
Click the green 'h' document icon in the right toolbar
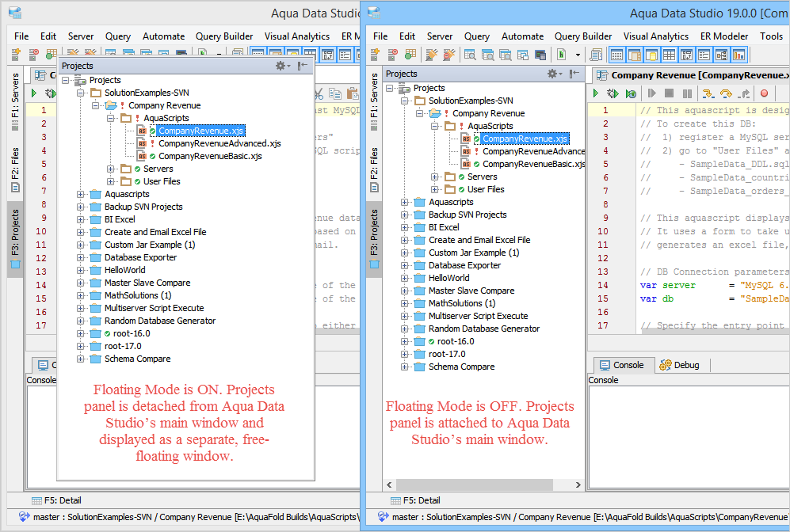pos(561,55)
